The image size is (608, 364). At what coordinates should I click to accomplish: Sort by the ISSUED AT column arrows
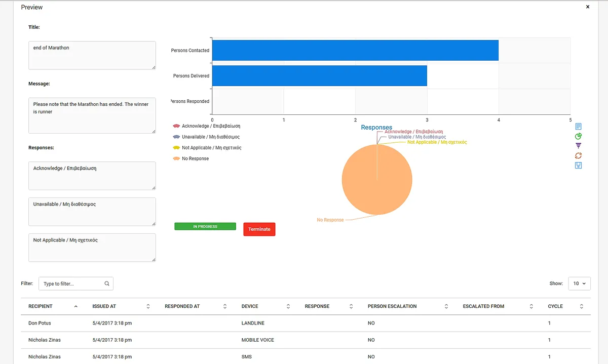pos(148,306)
